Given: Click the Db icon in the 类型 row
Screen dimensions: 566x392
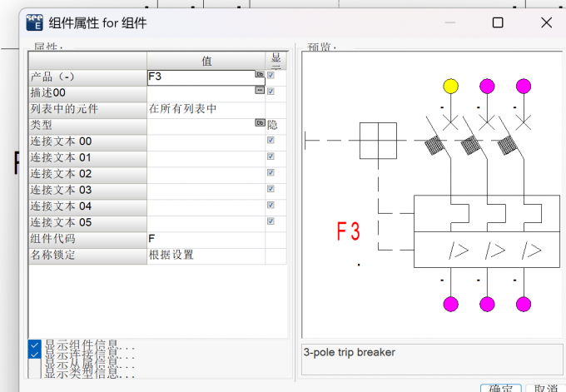Looking at the screenshot, I should pyautogui.click(x=260, y=122).
